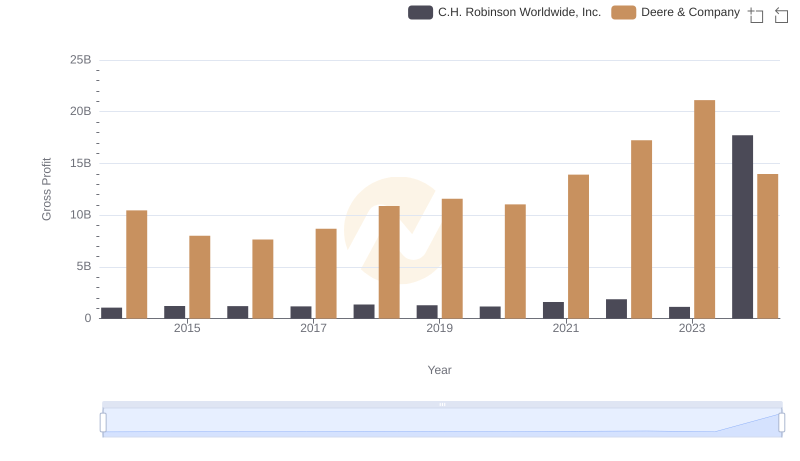The height and width of the screenshot is (461, 800).
Task: Click the 2019 x-axis label
Action: (439, 328)
